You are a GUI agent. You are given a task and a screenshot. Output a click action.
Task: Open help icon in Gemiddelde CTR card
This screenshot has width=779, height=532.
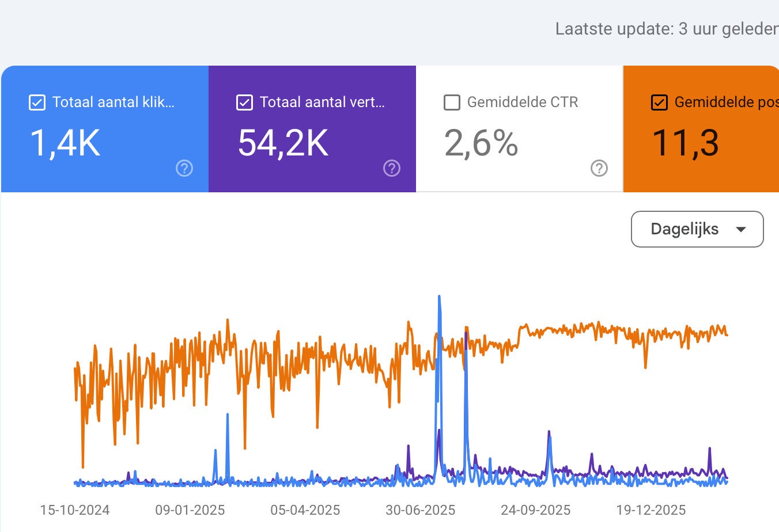click(x=599, y=168)
